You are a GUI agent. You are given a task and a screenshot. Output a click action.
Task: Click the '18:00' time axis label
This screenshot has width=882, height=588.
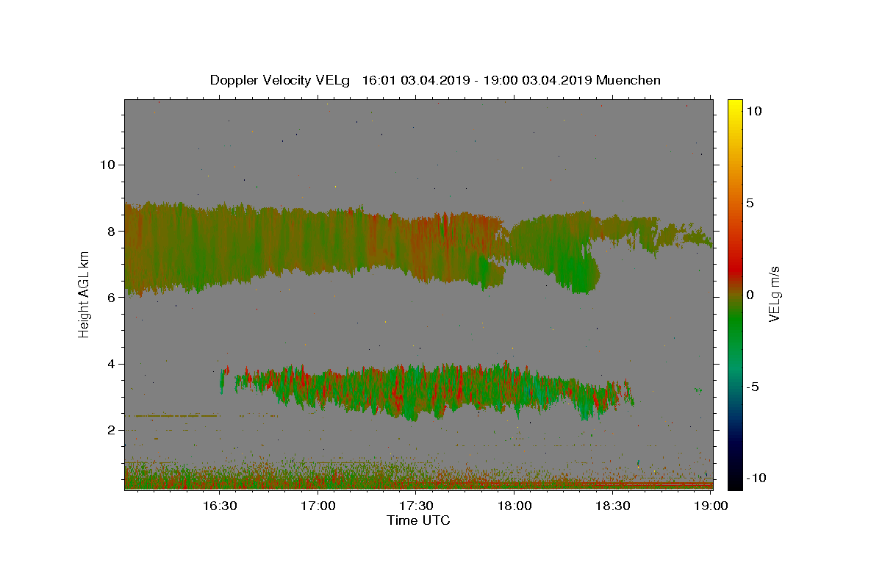[514, 506]
